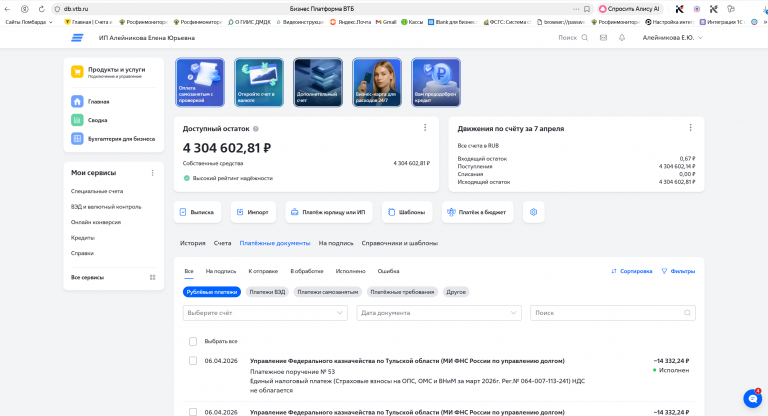The height and width of the screenshot is (416, 768).
Task: Click the Выписка button
Action: [x=197, y=212]
